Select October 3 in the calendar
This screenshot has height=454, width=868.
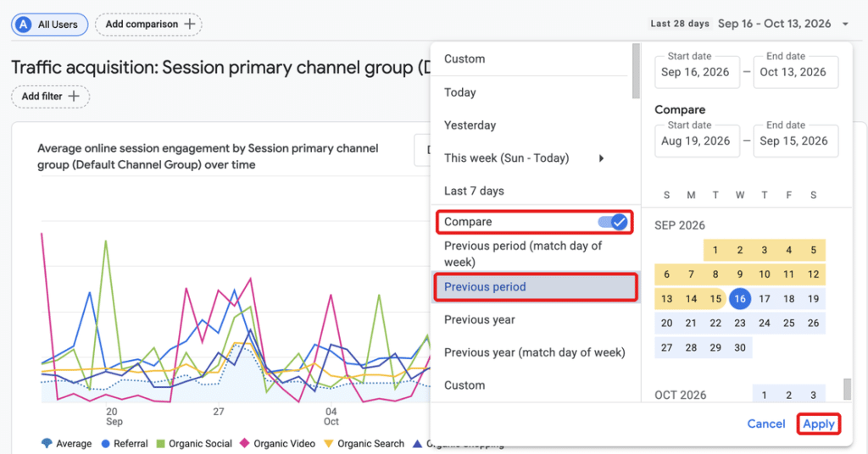pos(813,395)
